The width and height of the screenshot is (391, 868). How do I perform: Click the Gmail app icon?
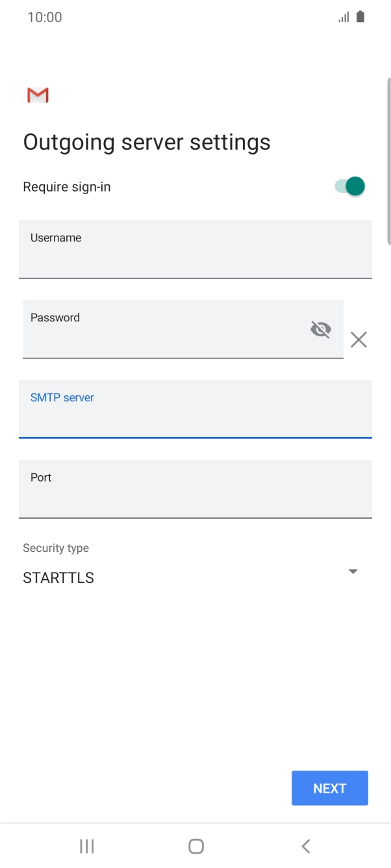(x=38, y=95)
